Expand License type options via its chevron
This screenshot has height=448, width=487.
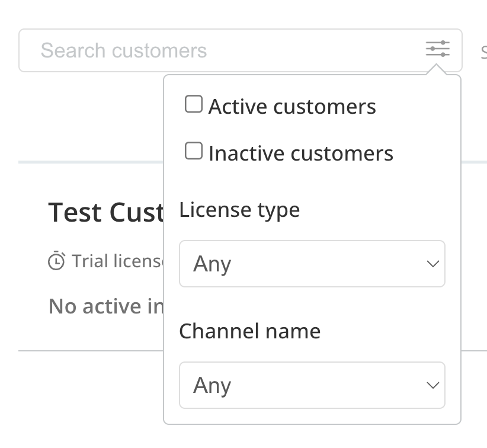(432, 264)
